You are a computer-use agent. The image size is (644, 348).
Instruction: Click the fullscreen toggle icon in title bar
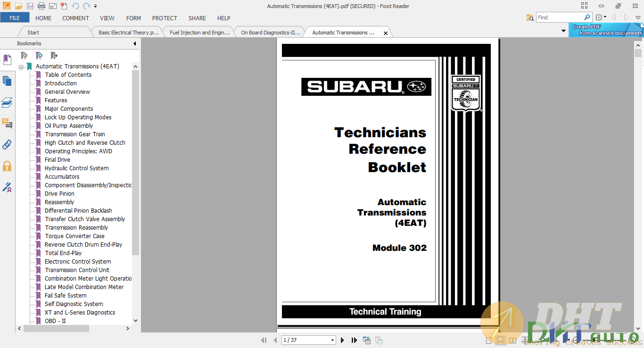click(585, 6)
